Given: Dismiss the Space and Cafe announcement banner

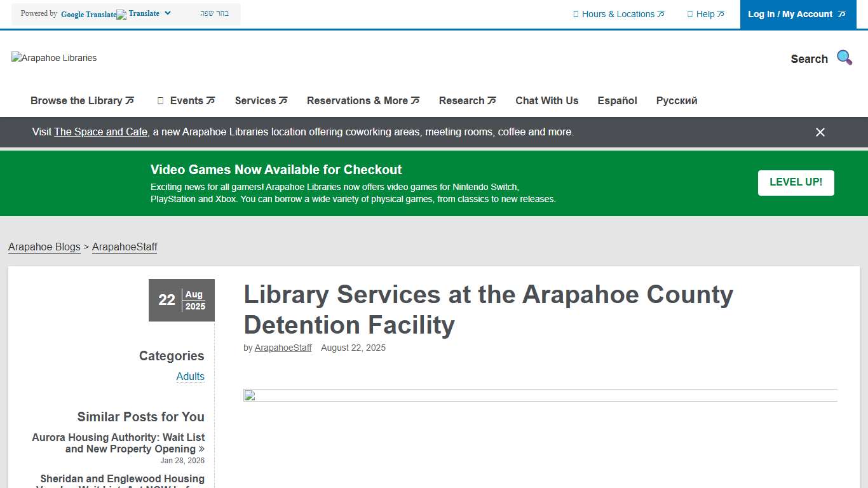Looking at the screenshot, I should click(820, 132).
